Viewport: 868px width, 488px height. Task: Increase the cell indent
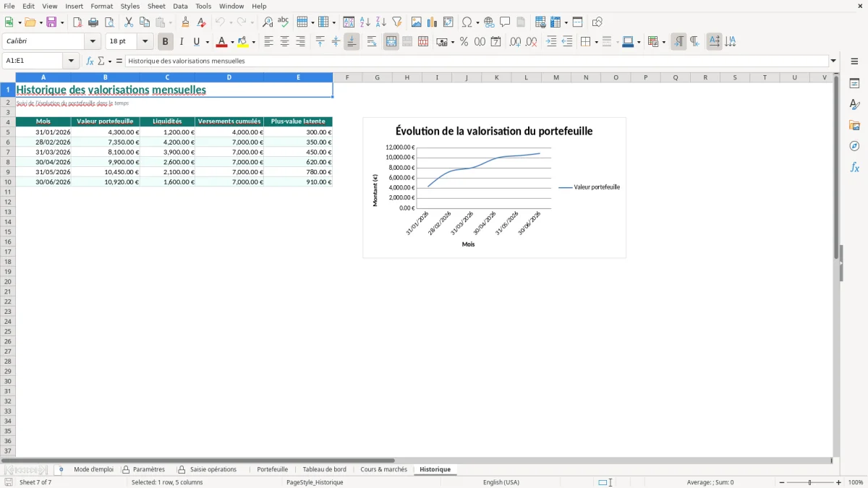(551, 42)
